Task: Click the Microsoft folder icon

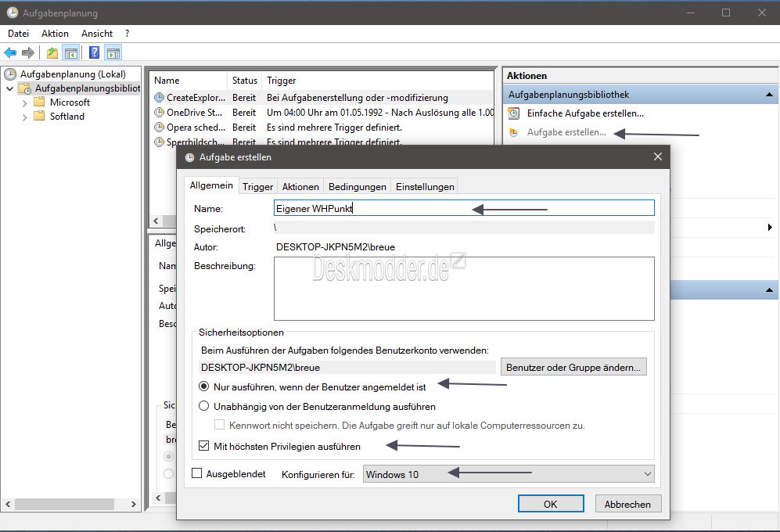Action: click(39, 102)
